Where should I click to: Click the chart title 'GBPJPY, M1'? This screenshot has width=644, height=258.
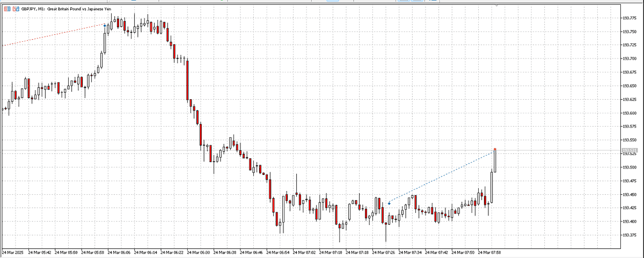33,9
